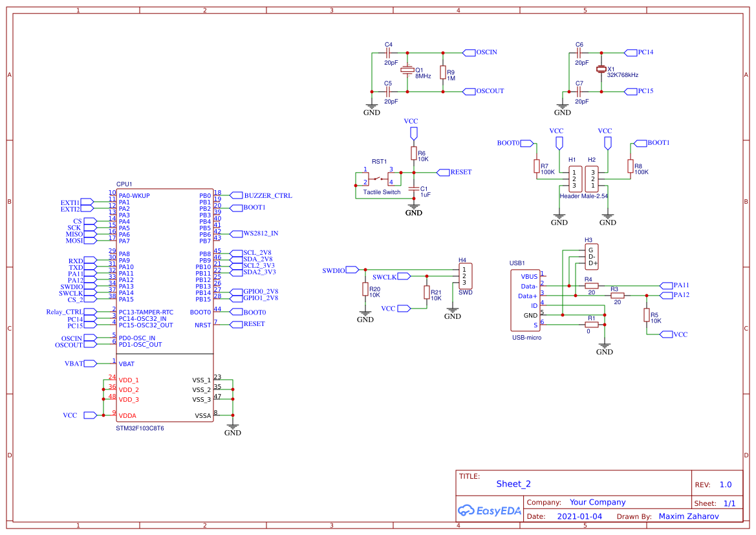Select resistor R6 10K above RESET

point(414,154)
